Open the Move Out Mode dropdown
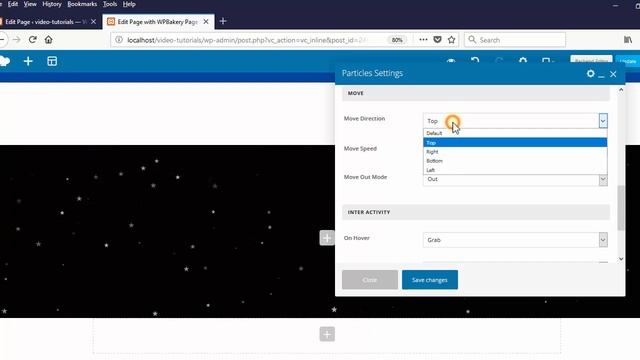This screenshot has width=640, height=360. pyautogui.click(x=515, y=180)
